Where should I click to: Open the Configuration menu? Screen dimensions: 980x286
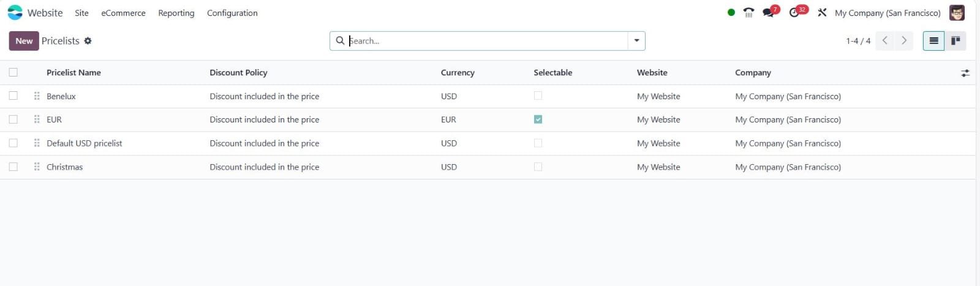(x=232, y=13)
